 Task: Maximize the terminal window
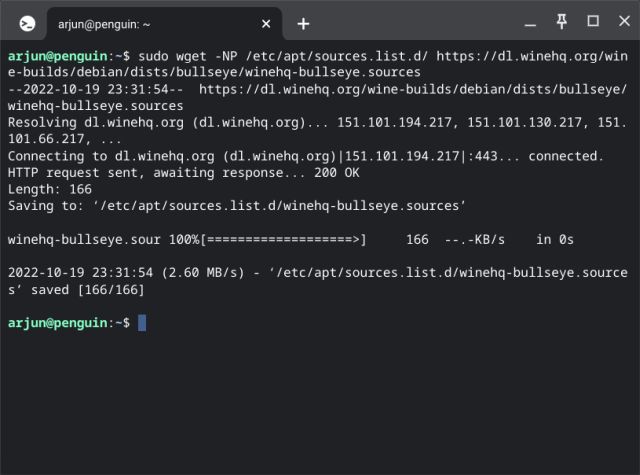(593, 21)
